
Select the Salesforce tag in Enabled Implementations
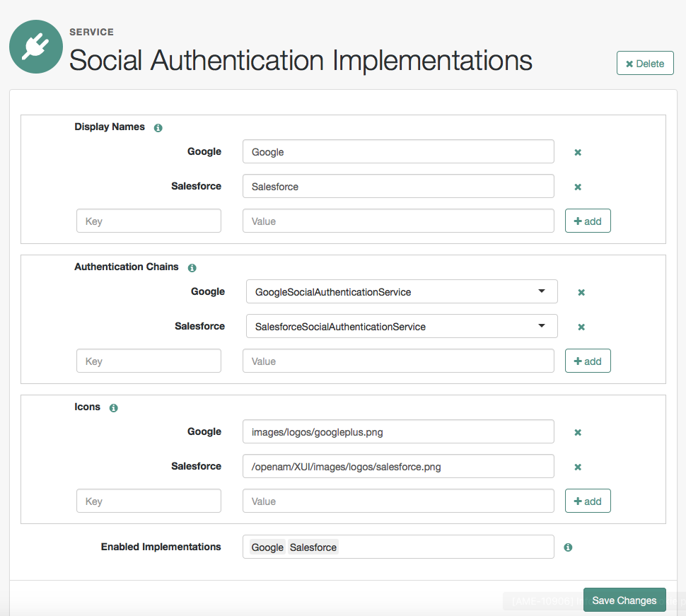point(313,547)
